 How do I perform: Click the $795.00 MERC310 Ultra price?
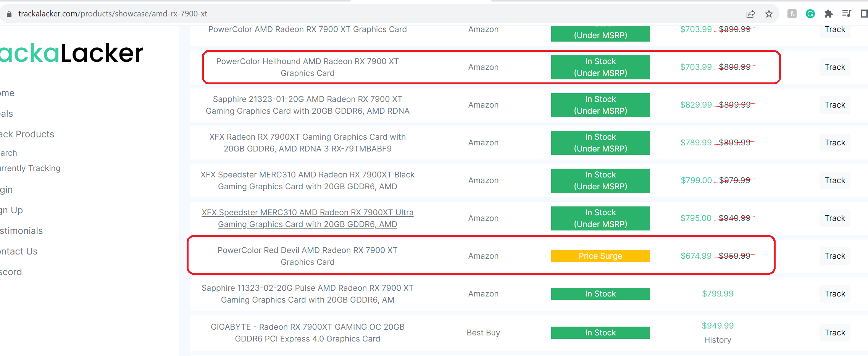696,218
